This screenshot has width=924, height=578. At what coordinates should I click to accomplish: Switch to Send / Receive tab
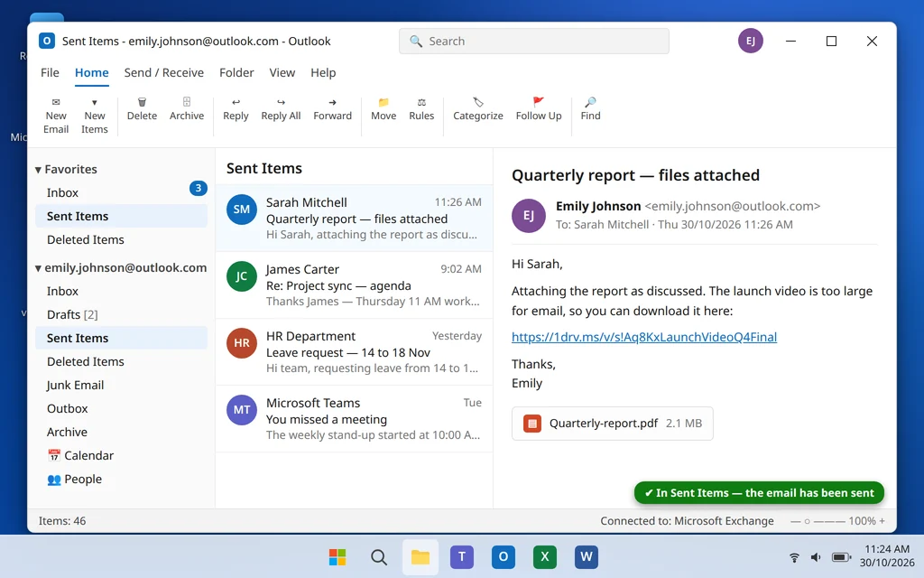(x=164, y=72)
